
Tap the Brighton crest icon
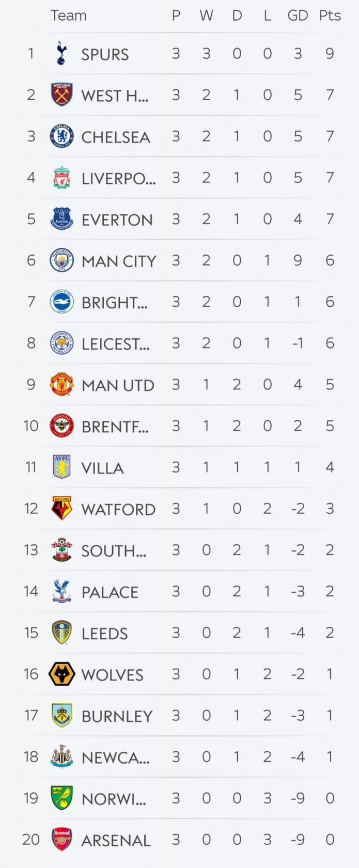coord(61,302)
